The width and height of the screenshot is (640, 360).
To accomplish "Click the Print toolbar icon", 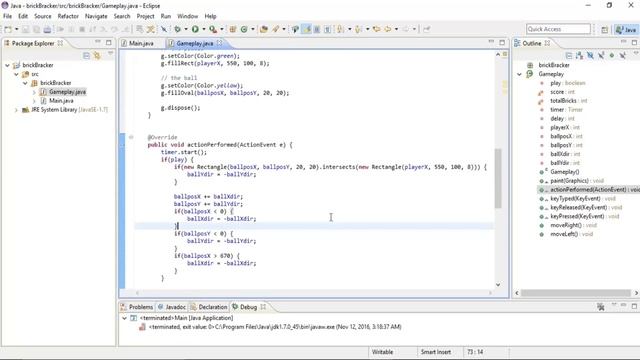I will point(47,29).
